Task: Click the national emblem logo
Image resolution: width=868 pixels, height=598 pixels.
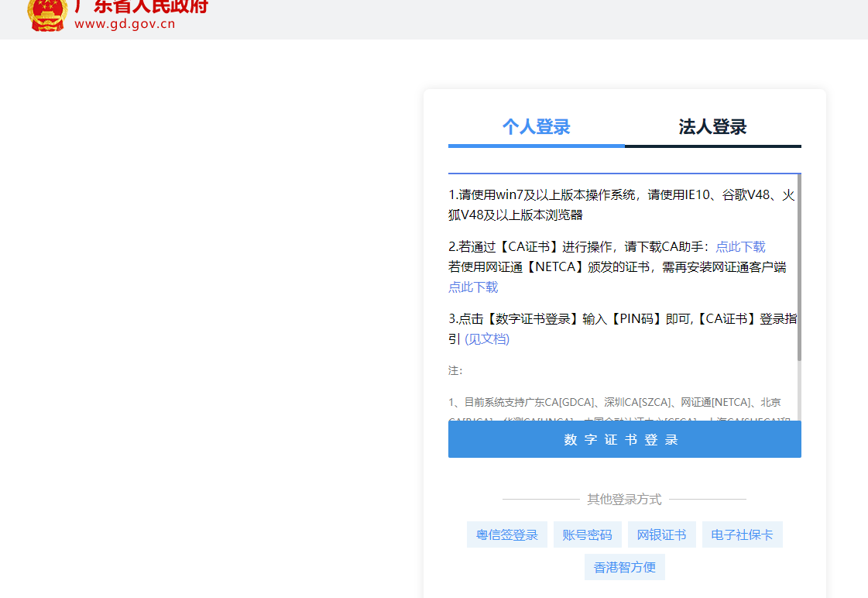Action: click(47, 14)
